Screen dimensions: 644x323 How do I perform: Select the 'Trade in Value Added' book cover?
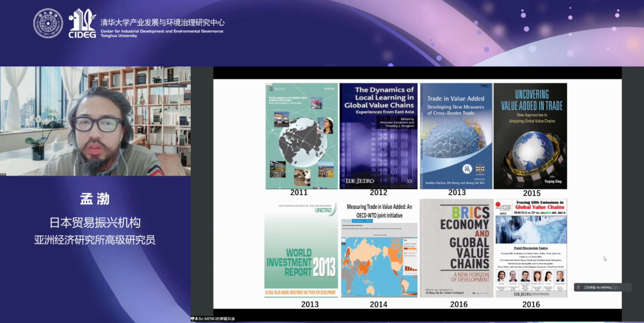[456, 136]
